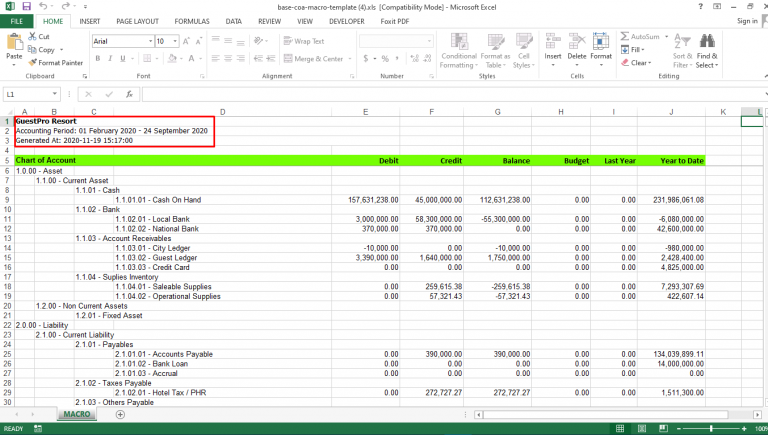Click the Format as Table icon

tap(495, 47)
